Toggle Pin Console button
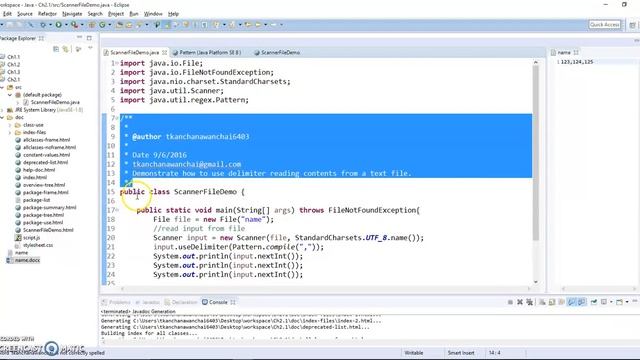This screenshot has height=360, width=640. pos(594,302)
